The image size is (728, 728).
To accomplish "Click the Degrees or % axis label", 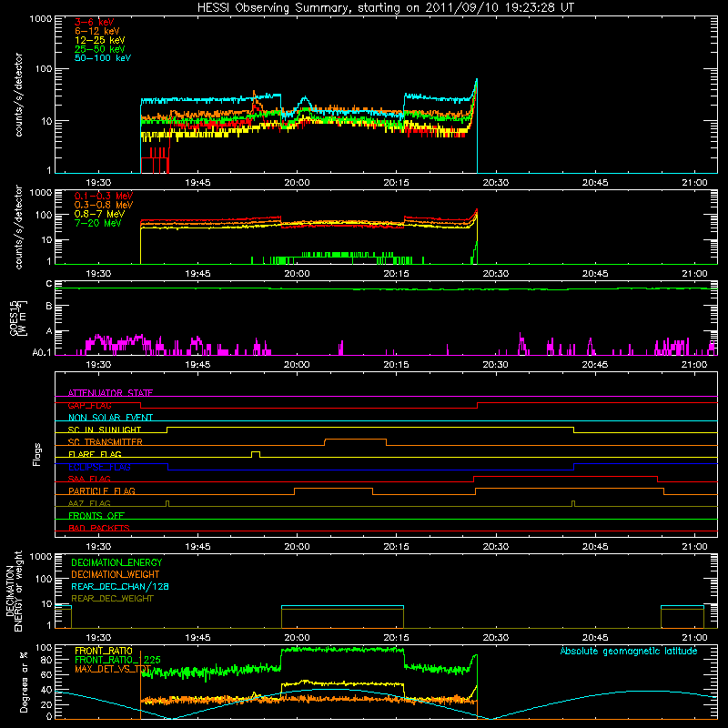I will click(24, 682).
